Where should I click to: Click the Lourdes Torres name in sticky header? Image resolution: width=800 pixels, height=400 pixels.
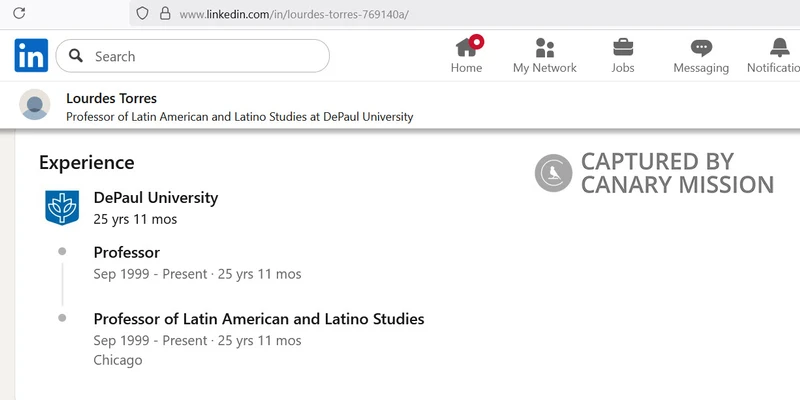coord(111,98)
